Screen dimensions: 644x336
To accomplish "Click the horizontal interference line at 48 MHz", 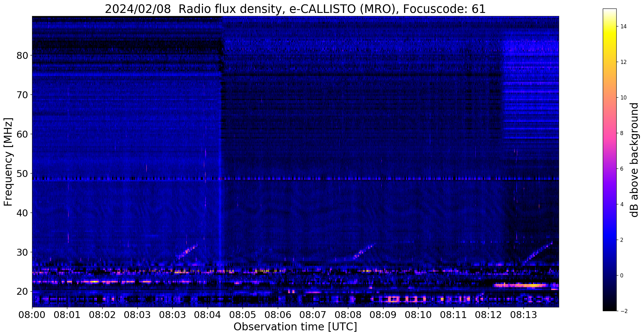I will click(x=295, y=179).
